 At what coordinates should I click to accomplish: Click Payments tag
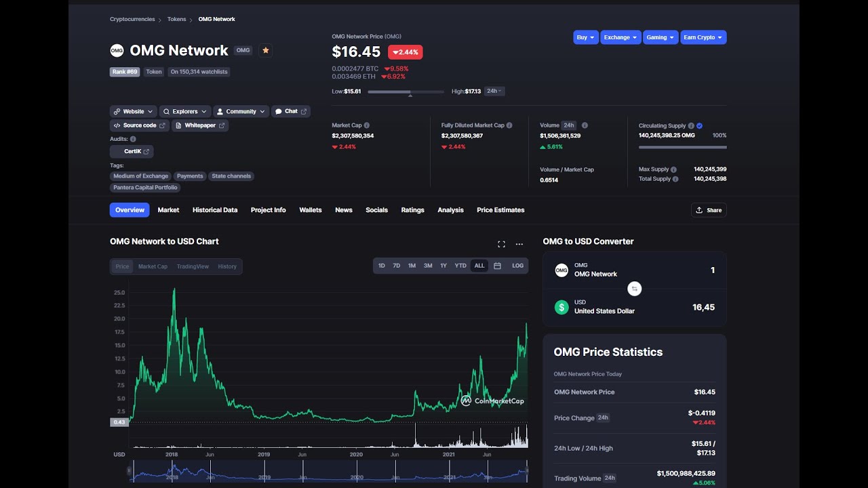190,176
